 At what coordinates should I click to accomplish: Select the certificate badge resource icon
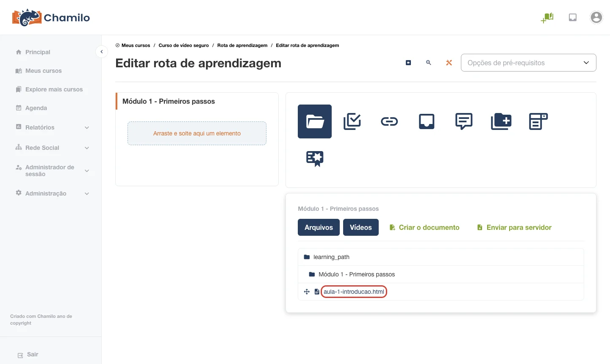pos(315,159)
